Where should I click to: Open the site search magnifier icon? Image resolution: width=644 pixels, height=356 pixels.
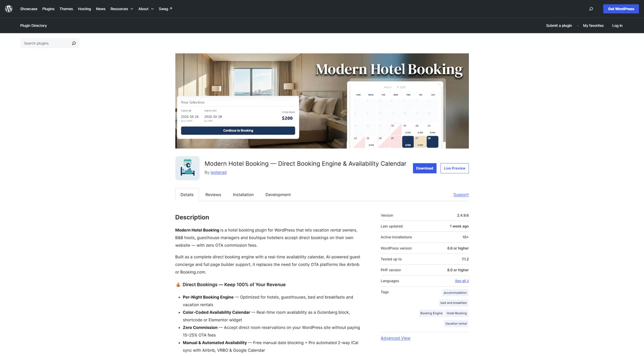(x=591, y=9)
